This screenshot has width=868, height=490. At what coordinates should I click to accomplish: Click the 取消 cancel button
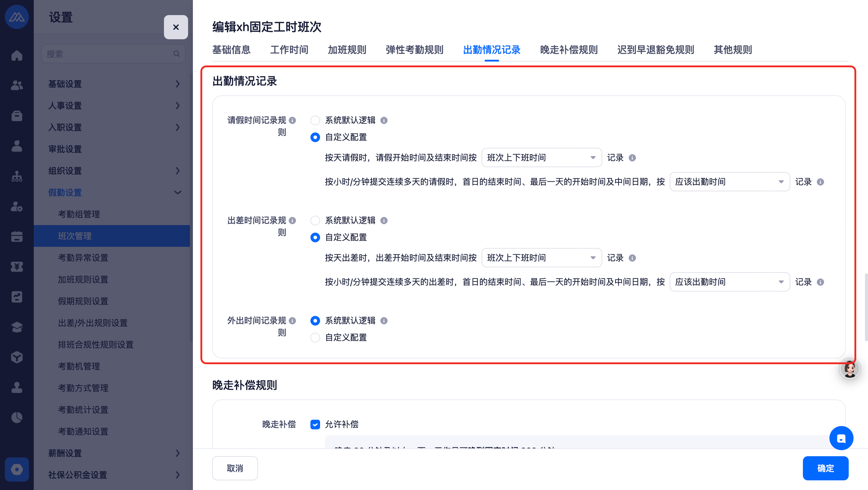pyautogui.click(x=235, y=468)
